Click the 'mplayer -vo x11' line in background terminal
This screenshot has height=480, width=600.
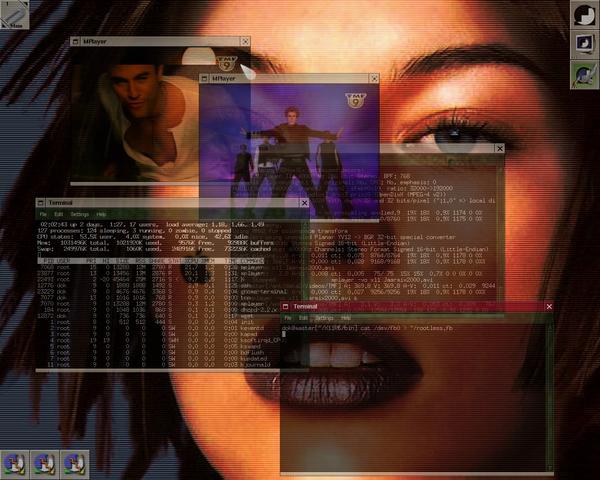tap(383, 280)
